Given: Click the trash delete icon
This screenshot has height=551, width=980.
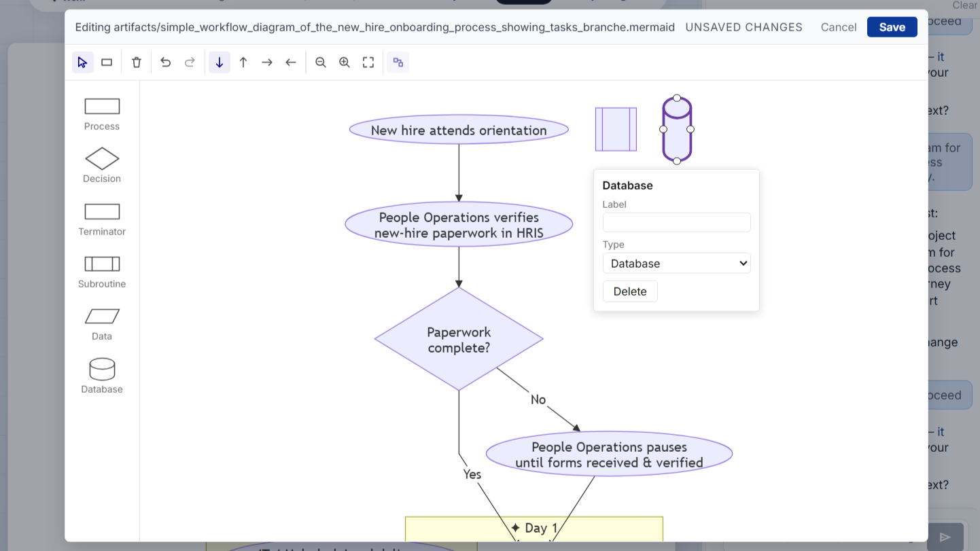Looking at the screenshot, I should coord(137,63).
